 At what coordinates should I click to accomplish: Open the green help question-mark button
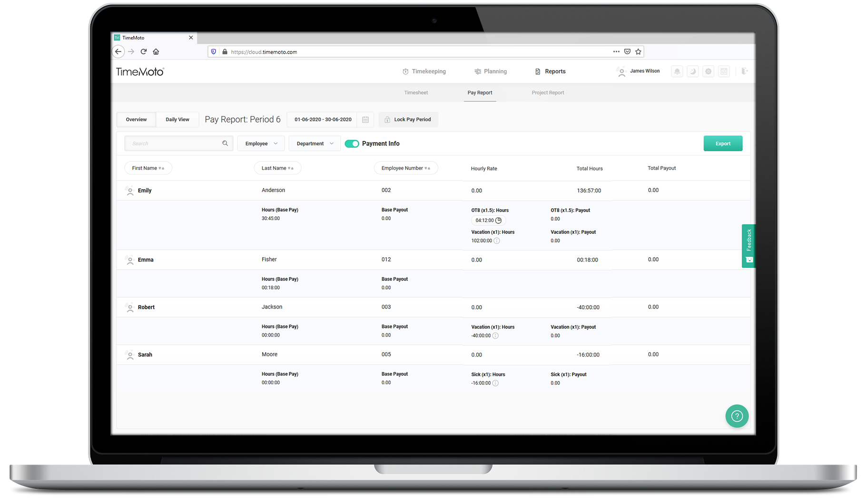pos(737,416)
